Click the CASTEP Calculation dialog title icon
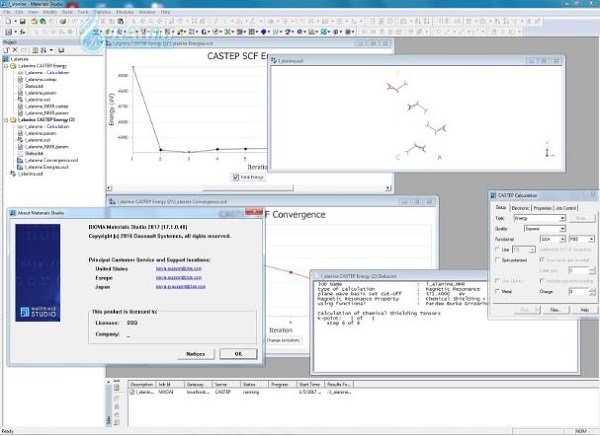Screen dimensions: 600x436 click(x=494, y=196)
